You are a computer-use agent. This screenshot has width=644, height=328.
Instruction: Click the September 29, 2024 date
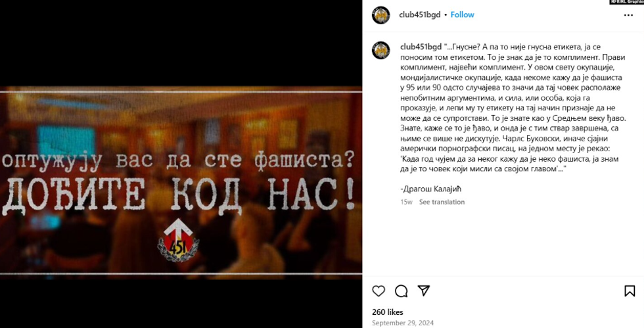pyautogui.click(x=403, y=323)
